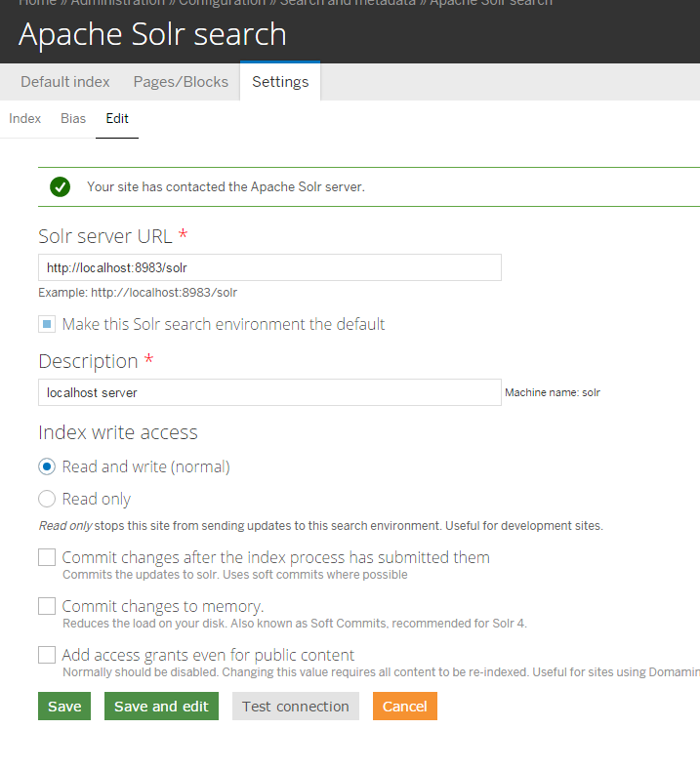Click the Commits the updates to solr description

[x=235, y=575]
